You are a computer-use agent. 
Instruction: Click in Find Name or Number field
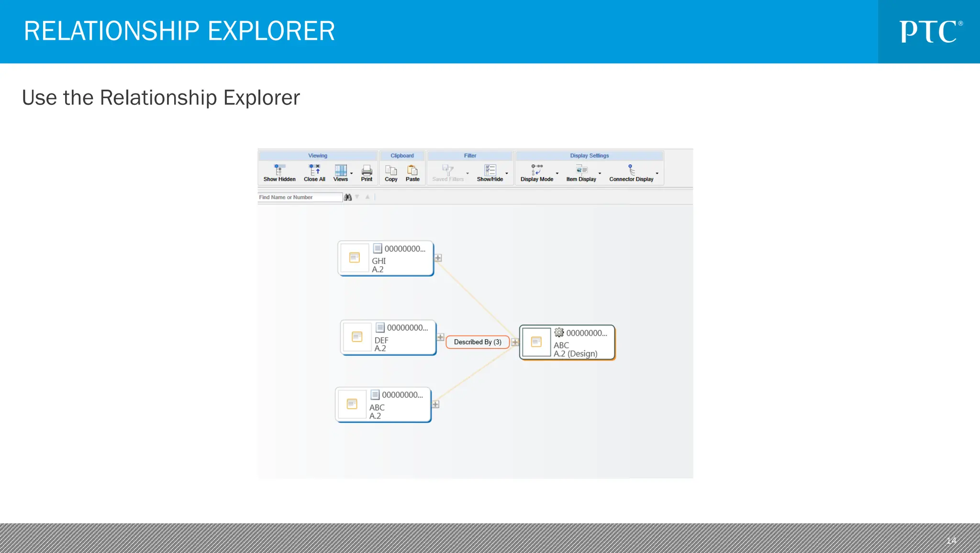[x=299, y=197]
